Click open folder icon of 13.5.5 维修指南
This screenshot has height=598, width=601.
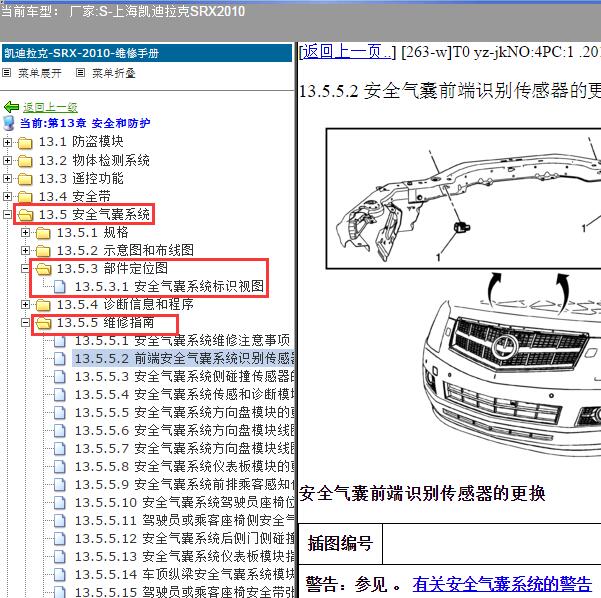point(43,324)
